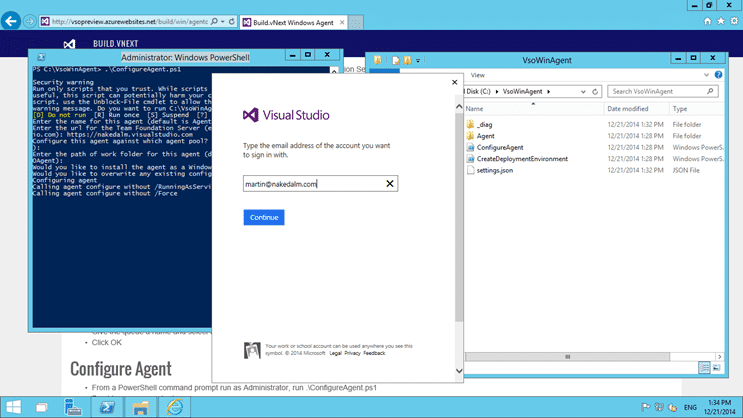The width and height of the screenshot is (743, 418).
Task: Select the ConfigureAgent PowerShell file
Action: 500,147
